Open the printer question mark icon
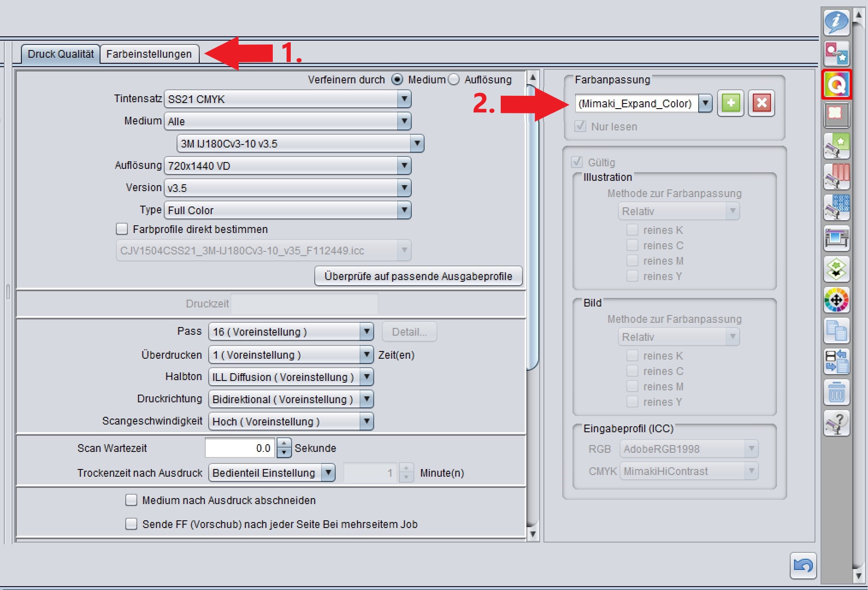Screen dimensions: 868x590 pyautogui.click(x=836, y=423)
